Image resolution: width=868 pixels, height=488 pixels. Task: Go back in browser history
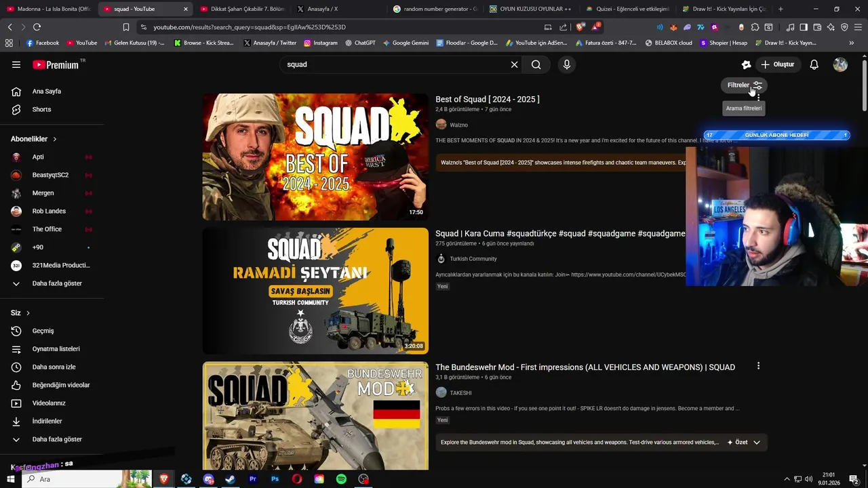pos(9,27)
